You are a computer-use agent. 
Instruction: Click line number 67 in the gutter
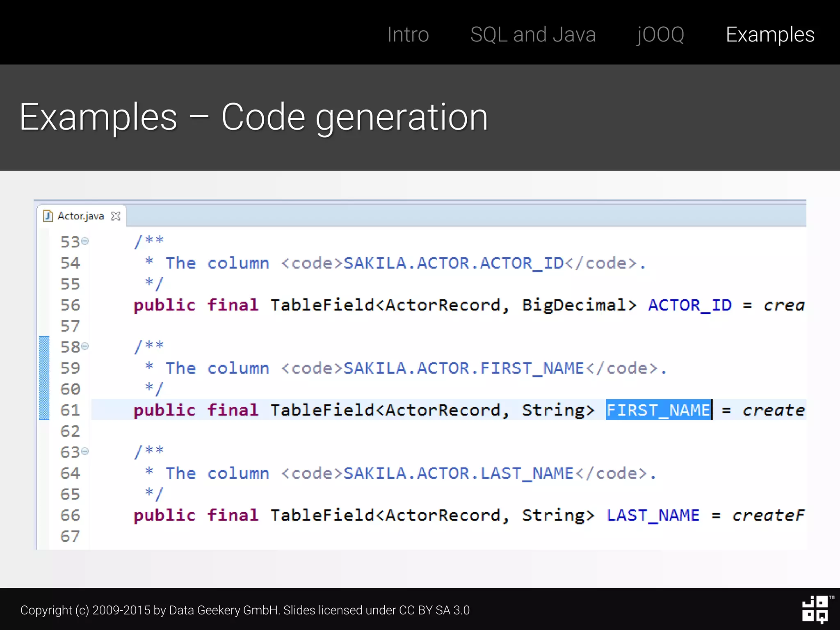[70, 536]
